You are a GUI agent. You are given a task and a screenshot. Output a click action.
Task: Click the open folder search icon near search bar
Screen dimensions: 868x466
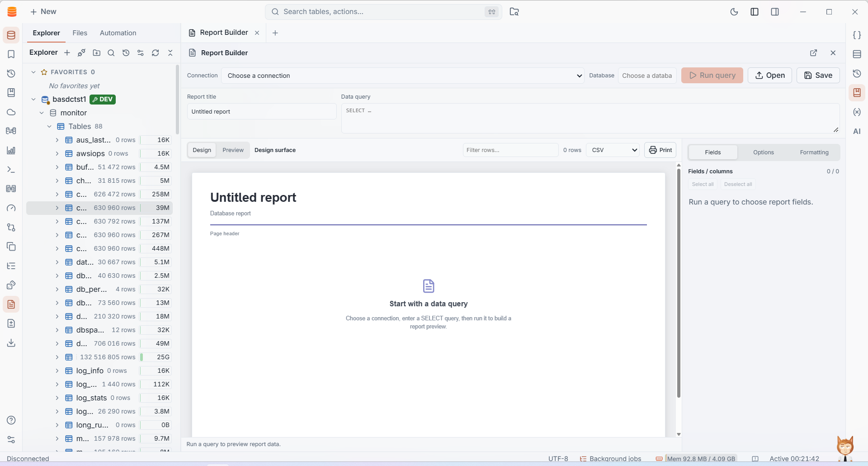coord(514,12)
